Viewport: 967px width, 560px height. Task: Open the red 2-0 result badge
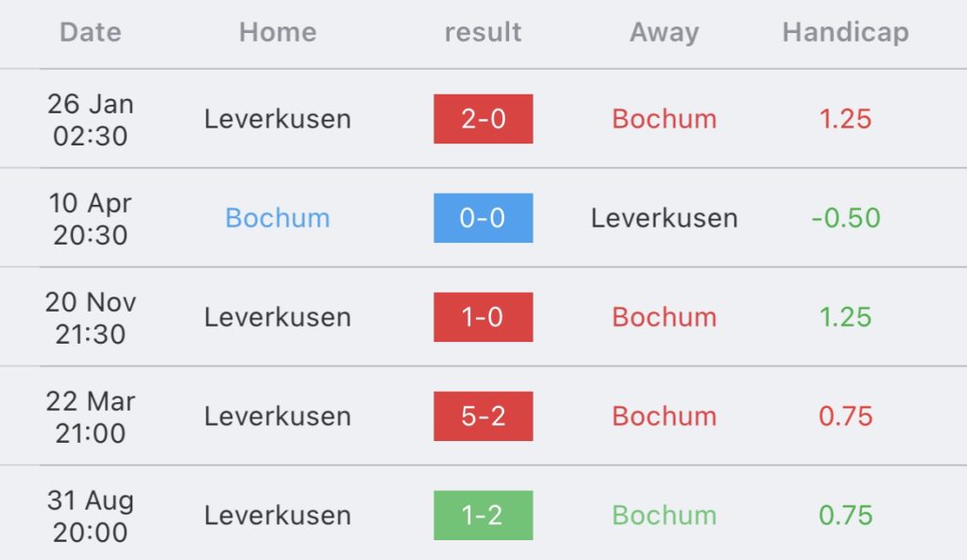tap(483, 119)
